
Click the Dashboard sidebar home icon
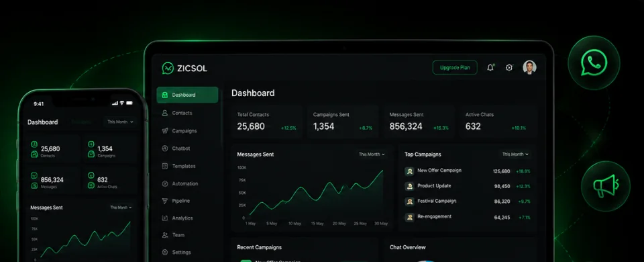pyautogui.click(x=165, y=95)
